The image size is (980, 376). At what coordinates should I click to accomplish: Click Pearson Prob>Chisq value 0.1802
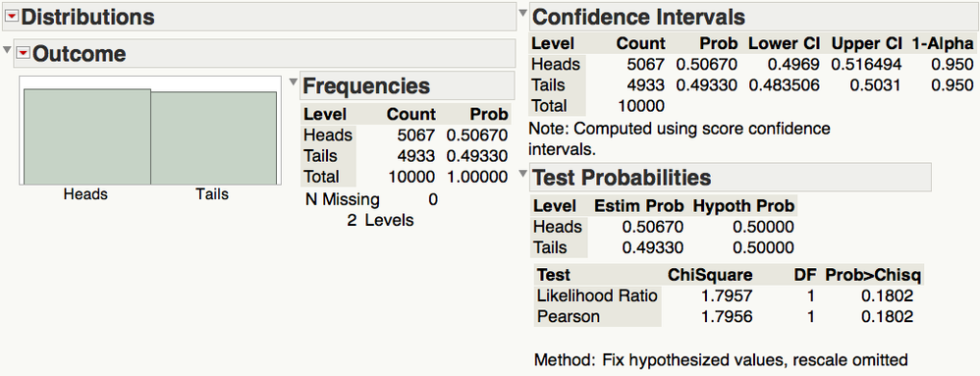click(888, 317)
